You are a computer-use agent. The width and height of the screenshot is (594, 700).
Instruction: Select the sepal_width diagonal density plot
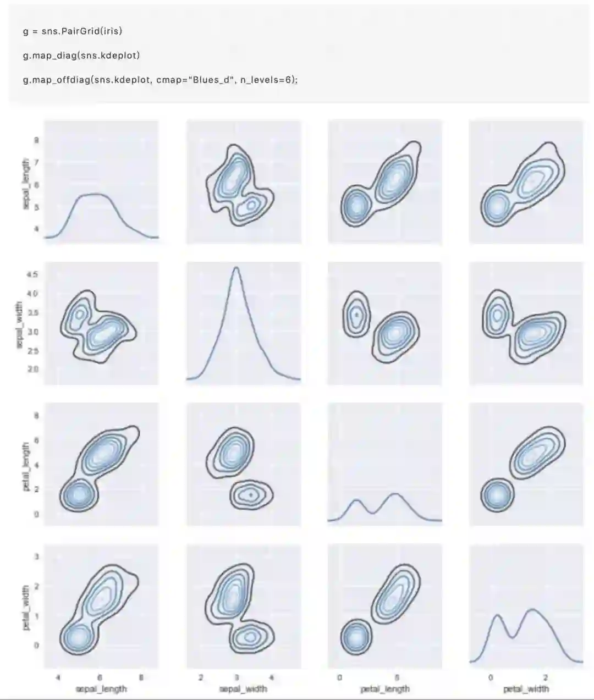(244, 323)
